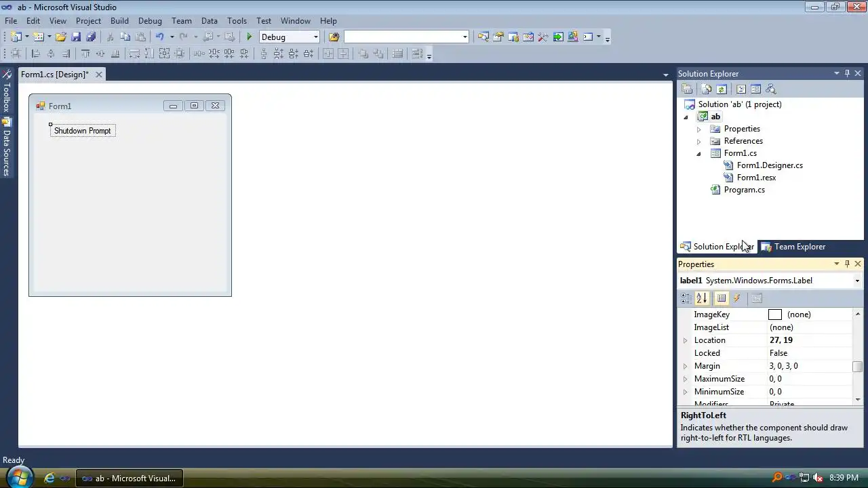Show the Properties list button in Properties panel

pyautogui.click(x=722, y=298)
